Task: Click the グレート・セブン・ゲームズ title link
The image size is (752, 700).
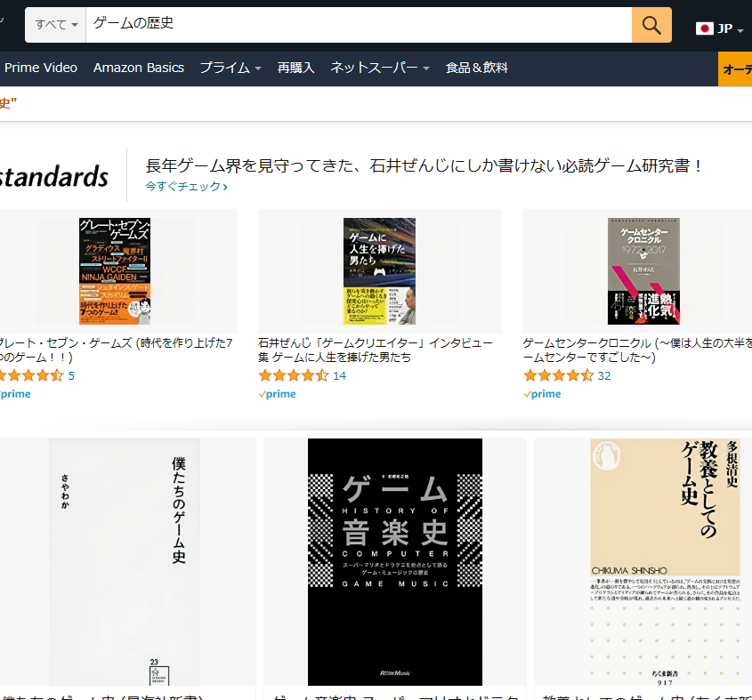Action: 116,350
